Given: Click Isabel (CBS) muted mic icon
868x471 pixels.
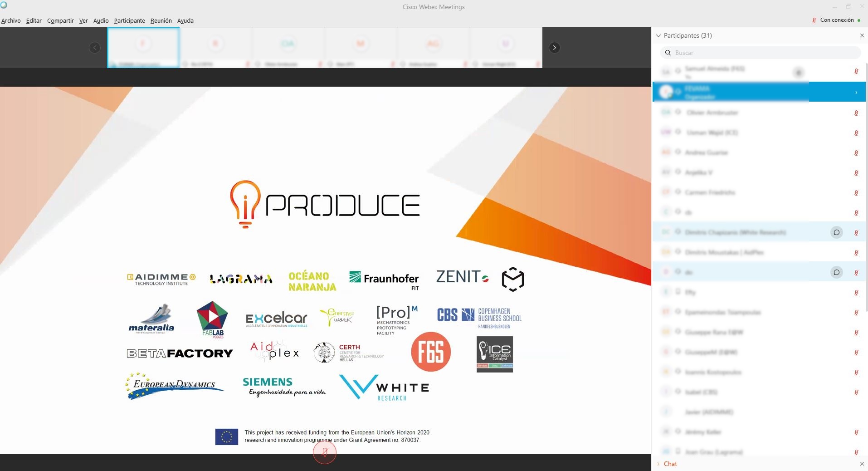Looking at the screenshot, I should click(856, 392).
